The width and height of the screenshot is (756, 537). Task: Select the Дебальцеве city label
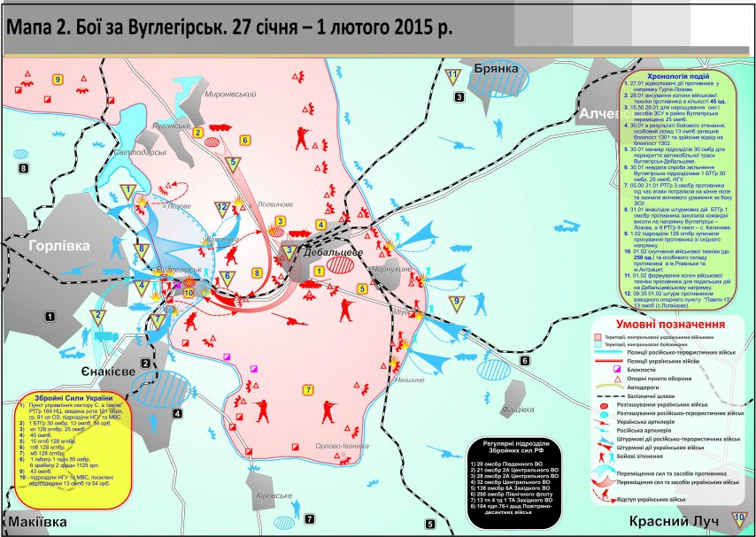coord(330,252)
